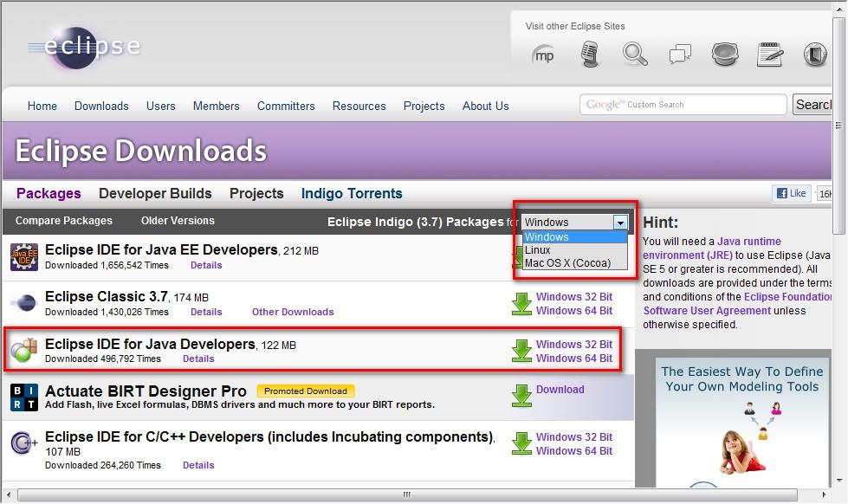Download Eclipse Classic Windows 64 Bit
Viewport: 848px width, 504px height.
pyautogui.click(x=573, y=311)
